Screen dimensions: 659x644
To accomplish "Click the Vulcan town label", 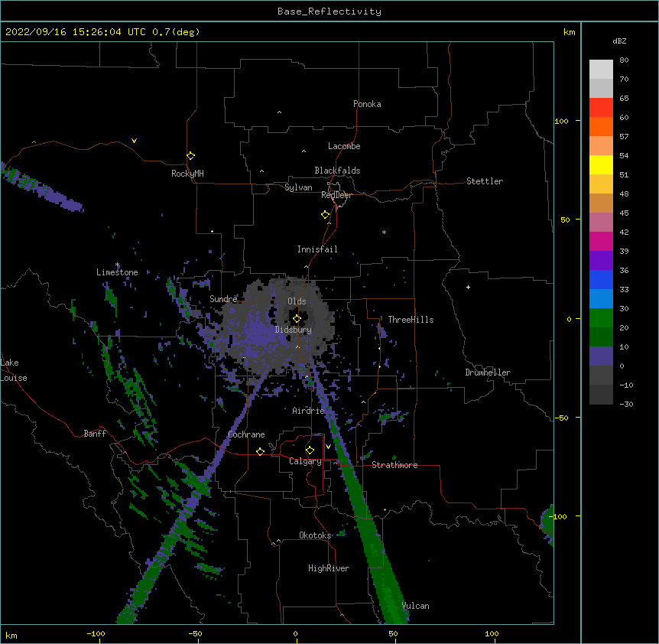I will (x=415, y=606).
